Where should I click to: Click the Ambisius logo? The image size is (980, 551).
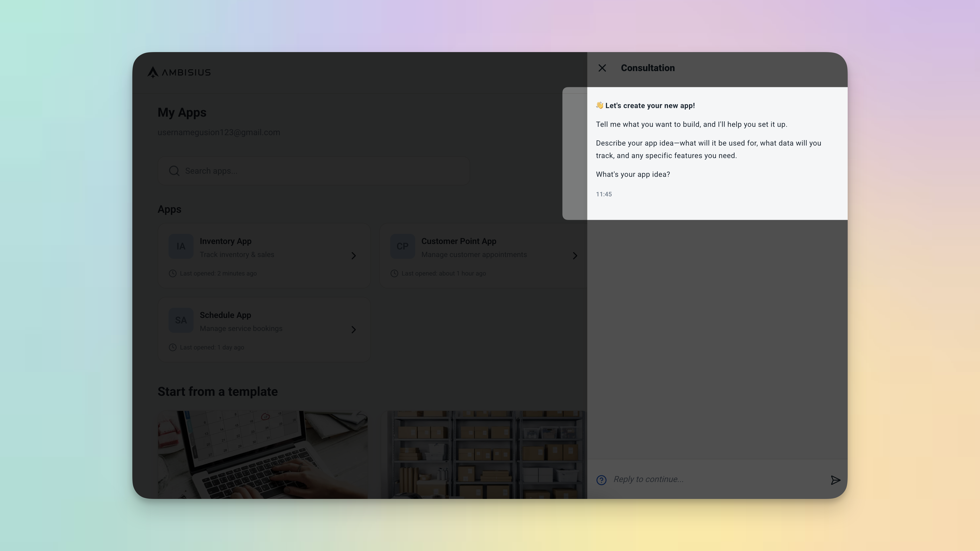click(x=179, y=72)
